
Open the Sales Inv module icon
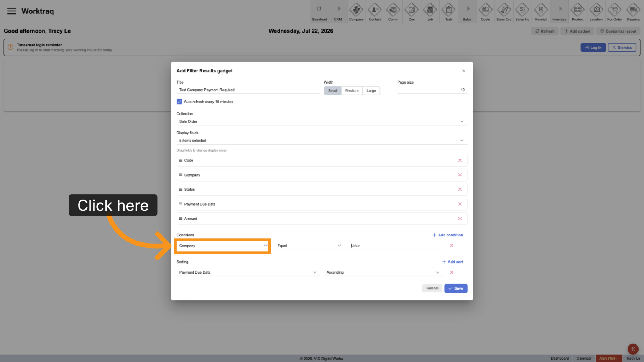pos(522,11)
